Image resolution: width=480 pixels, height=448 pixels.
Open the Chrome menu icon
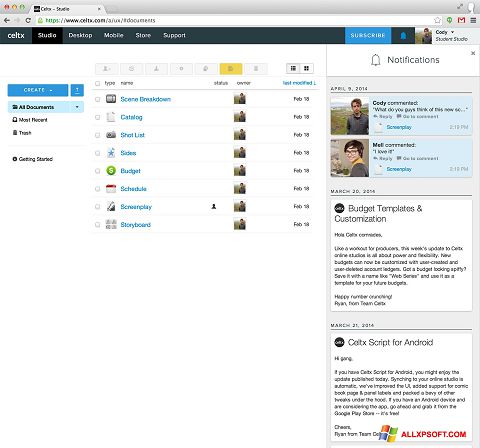click(x=473, y=20)
